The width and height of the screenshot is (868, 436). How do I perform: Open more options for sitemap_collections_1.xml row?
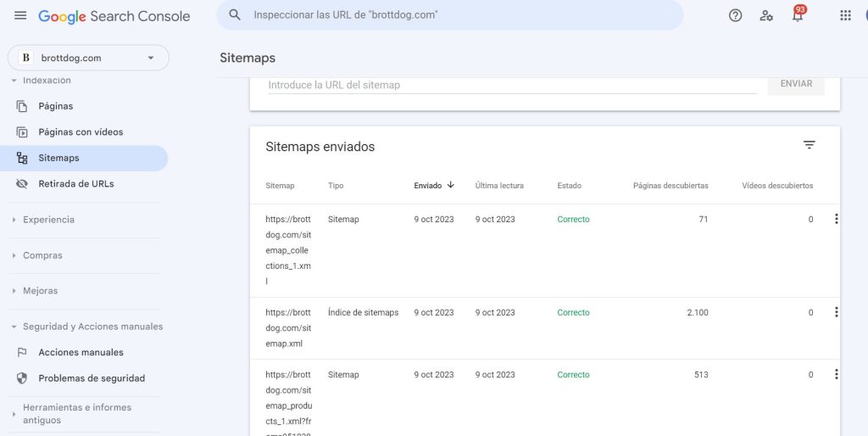point(836,220)
